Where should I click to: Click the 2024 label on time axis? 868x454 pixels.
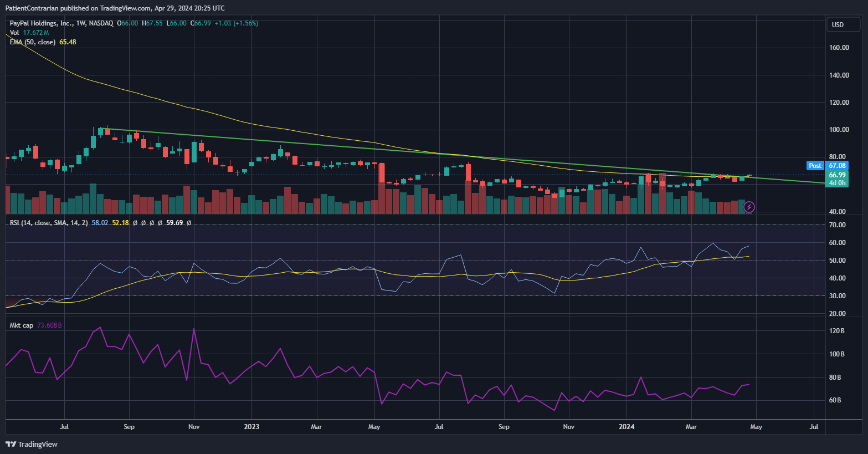[x=626, y=427]
